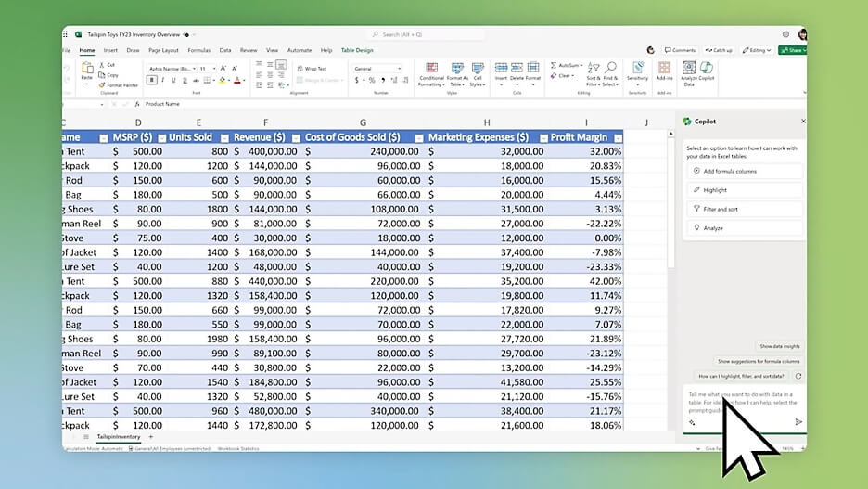Screen dimensions: 868x489
Task: Click the Insert cells icon
Action: point(501,68)
